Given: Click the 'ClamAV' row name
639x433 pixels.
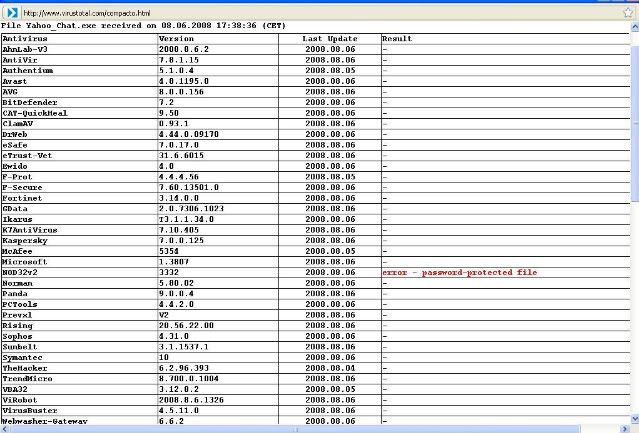Looking at the screenshot, I should pyautogui.click(x=18, y=124).
